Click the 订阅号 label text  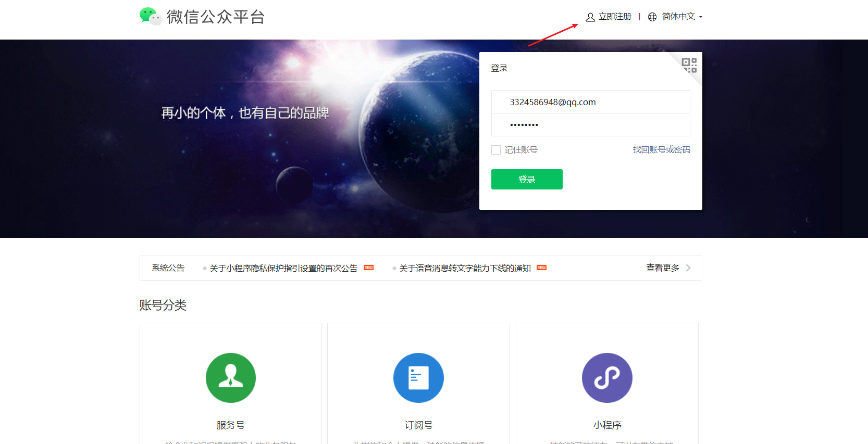(418, 425)
